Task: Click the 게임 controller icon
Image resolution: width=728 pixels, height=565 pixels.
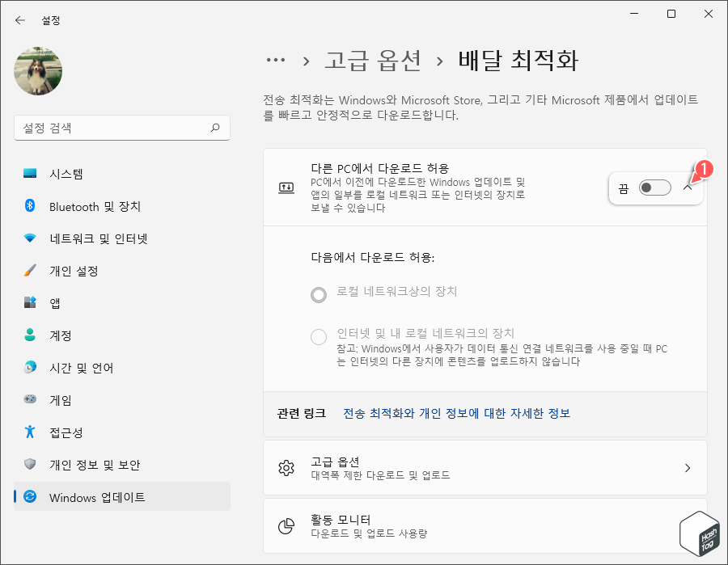Action: [30, 399]
